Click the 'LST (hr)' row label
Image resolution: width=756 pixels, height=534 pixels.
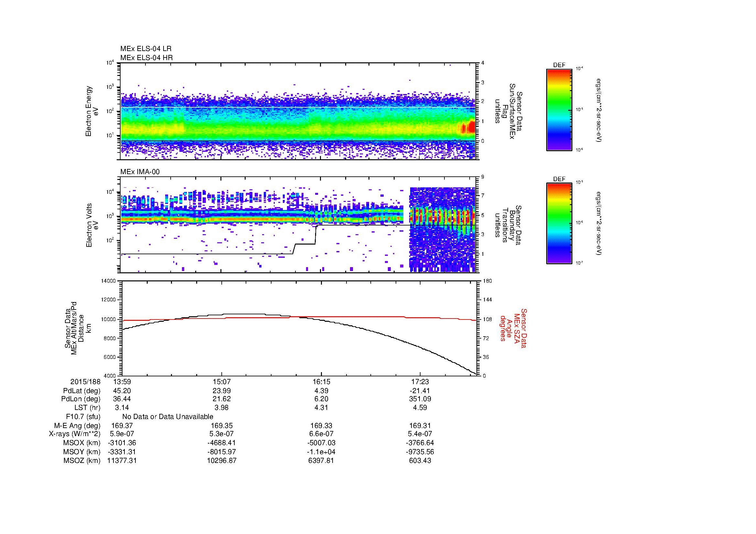coord(87,408)
